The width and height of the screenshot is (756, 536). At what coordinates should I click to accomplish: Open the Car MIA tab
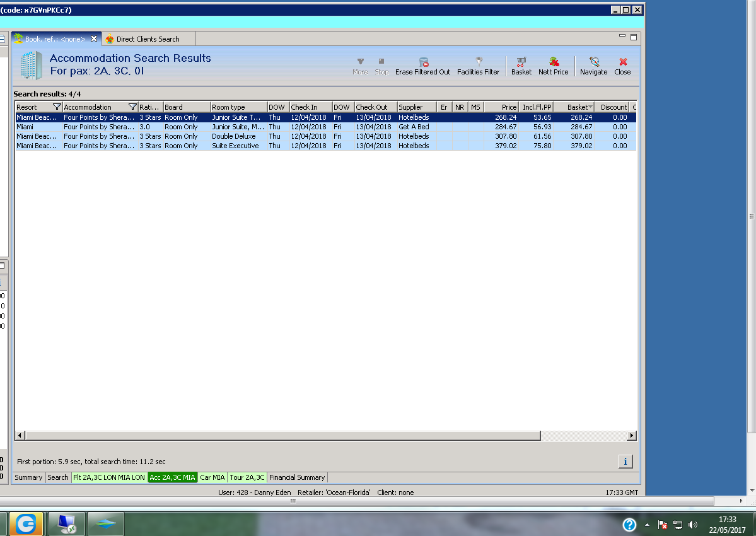point(212,477)
